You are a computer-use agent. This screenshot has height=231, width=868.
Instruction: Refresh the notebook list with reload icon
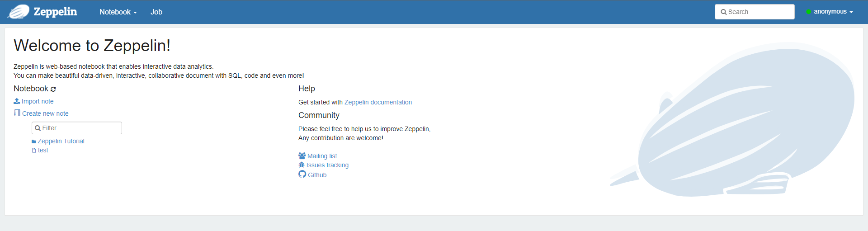tap(53, 89)
